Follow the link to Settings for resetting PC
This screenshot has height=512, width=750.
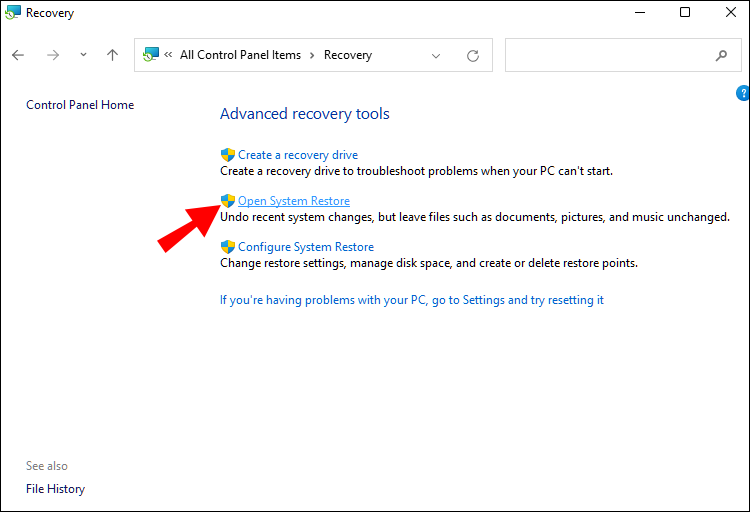pos(411,300)
